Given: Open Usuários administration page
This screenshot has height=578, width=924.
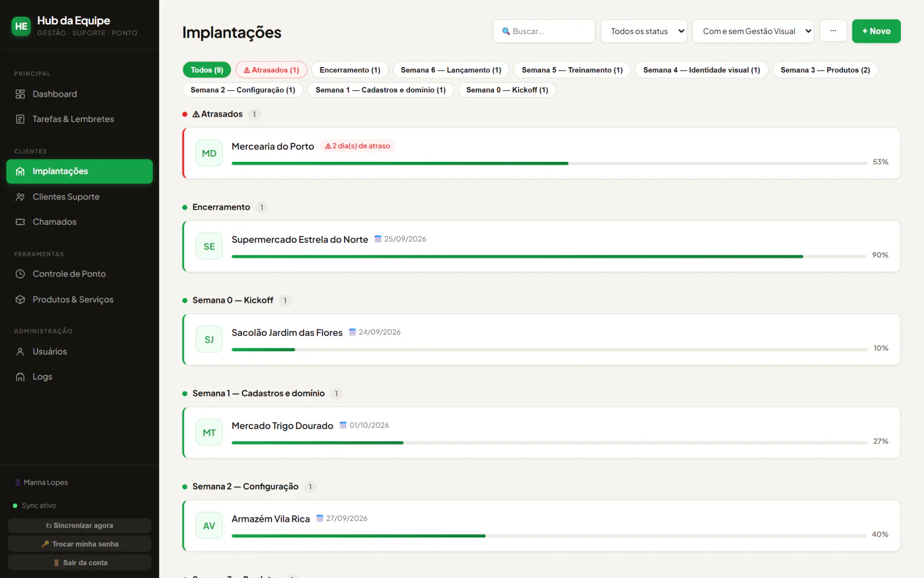Looking at the screenshot, I should pyautogui.click(x=80, y=351).
